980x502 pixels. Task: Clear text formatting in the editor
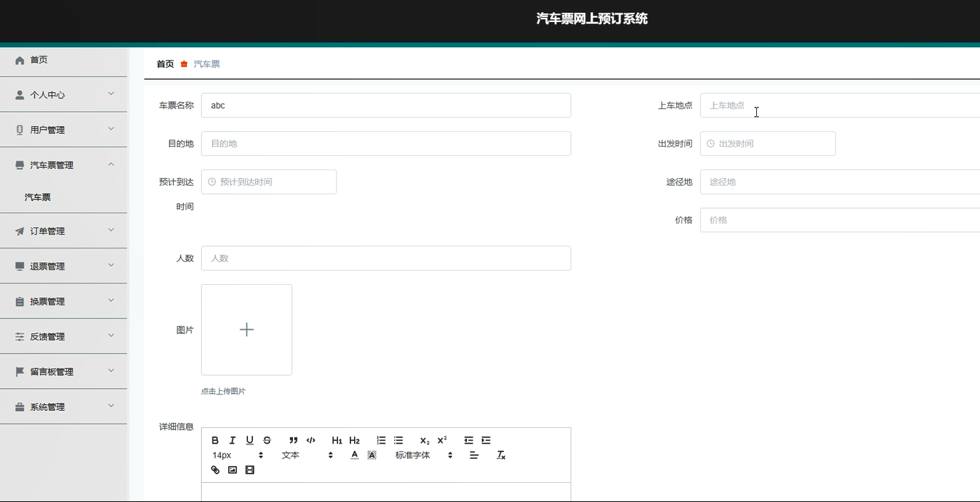[501, 455]
